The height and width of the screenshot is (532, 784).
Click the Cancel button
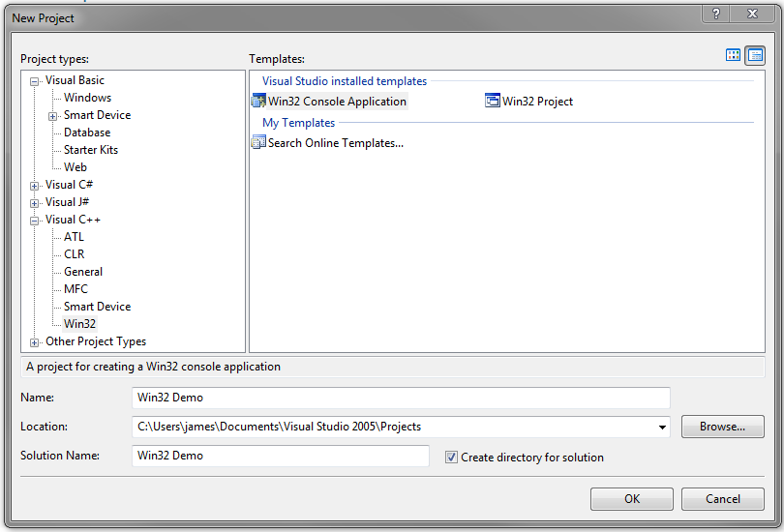pyautogui.click(x=722, y=499)
